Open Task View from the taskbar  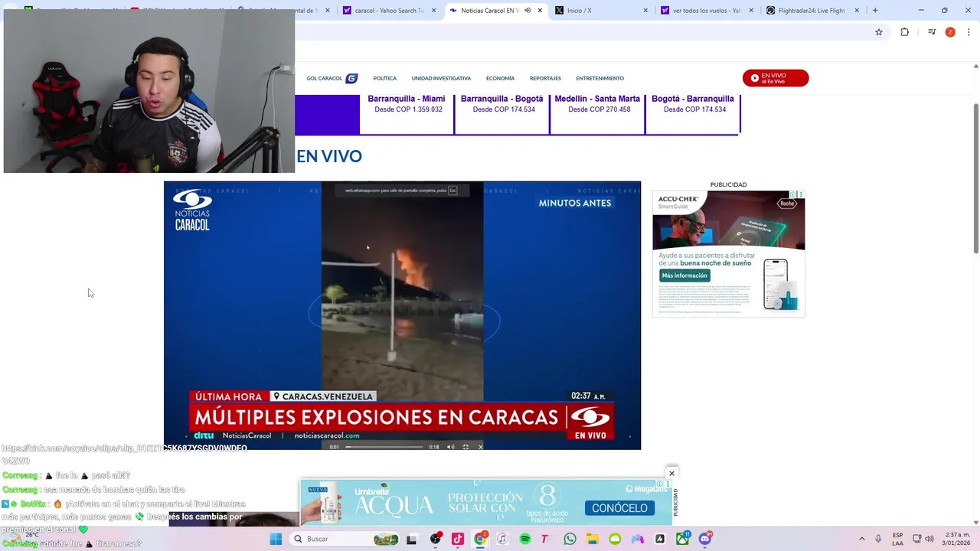click(x=411, y=539)
